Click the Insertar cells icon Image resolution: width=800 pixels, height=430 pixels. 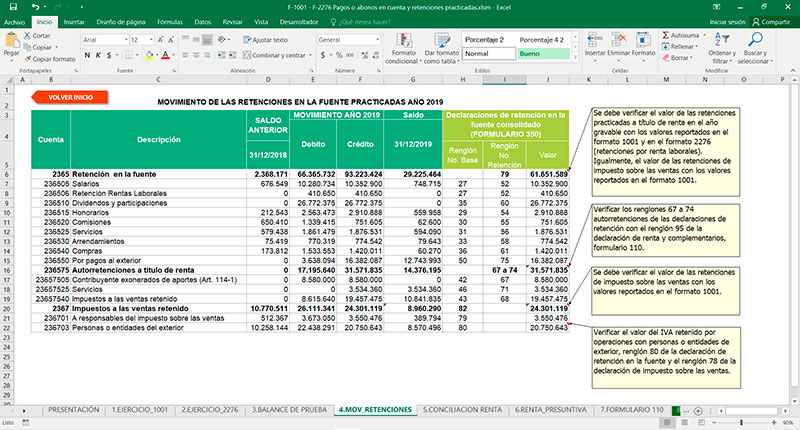[594, 40]
